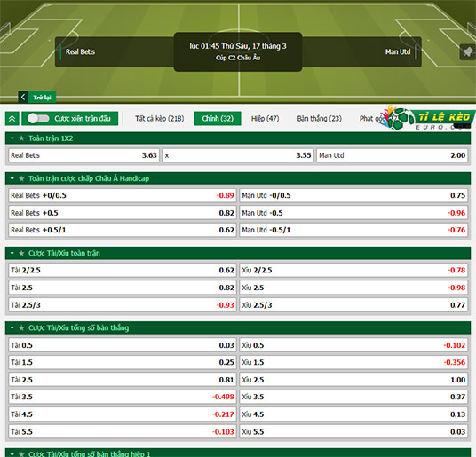Star the Cược Tài/Xỉu toàn trận section
Screen dimensions: 476x457
tap(21, 253)
